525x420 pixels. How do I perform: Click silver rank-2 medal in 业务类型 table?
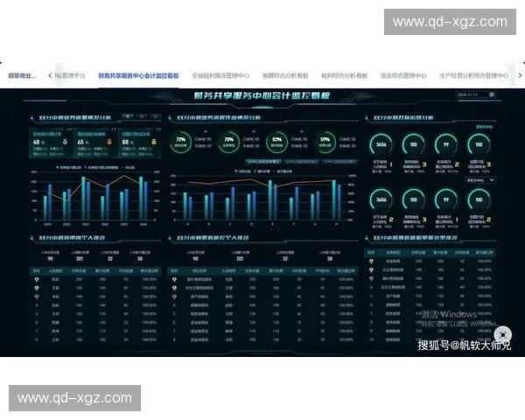371,270
